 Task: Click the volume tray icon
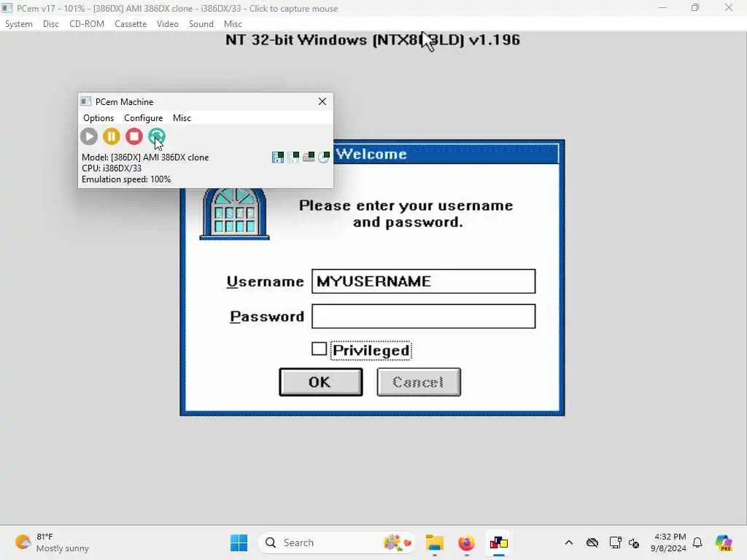click(x=634, y=542)
